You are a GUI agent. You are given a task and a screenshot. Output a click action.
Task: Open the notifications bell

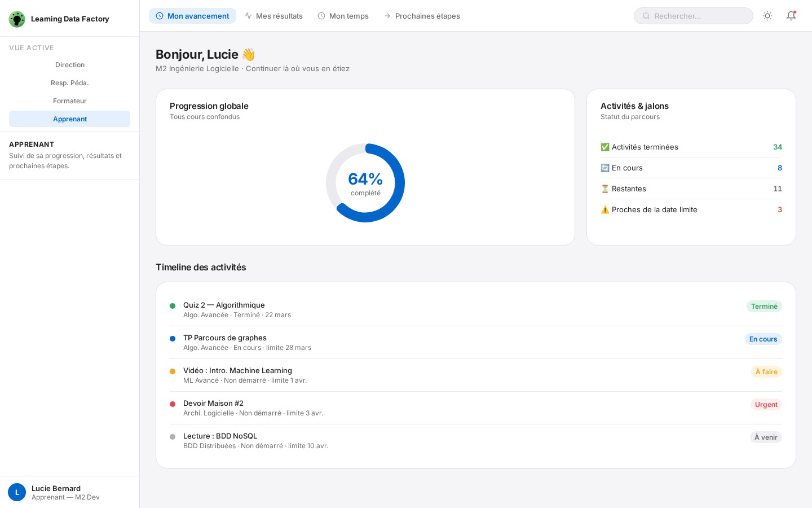click(x=791, y=16)
